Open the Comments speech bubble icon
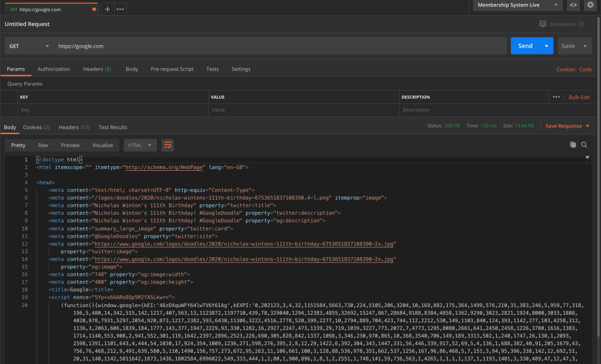This screenshot has width=601, height=364. [543, 24]
